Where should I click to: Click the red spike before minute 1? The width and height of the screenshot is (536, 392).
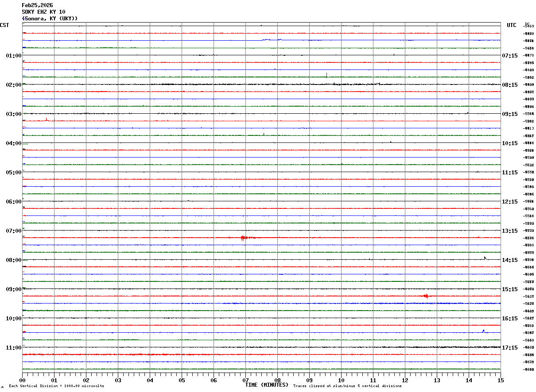47,119
